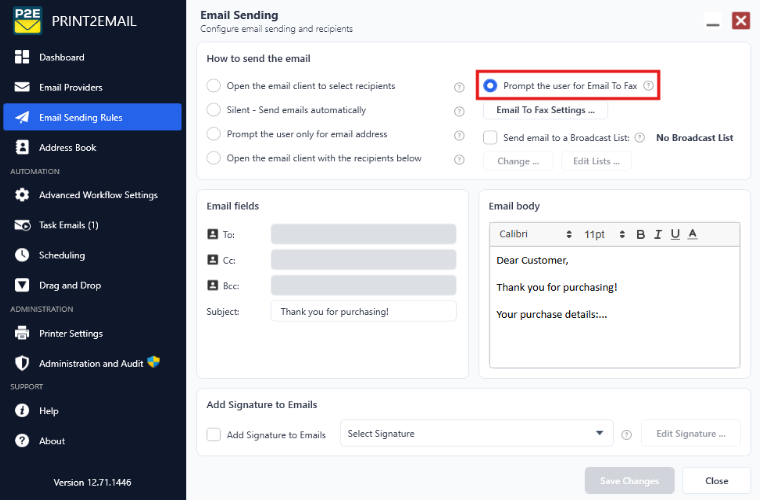760x500 pixels.
Task: Click the Task Emails envelope-clock icon
Action: 22,225
